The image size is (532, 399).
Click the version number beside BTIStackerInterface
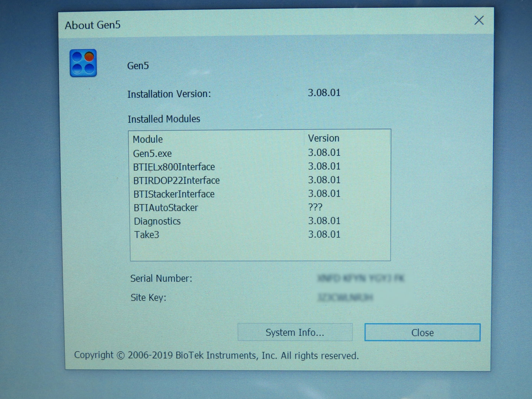(324, 193)
